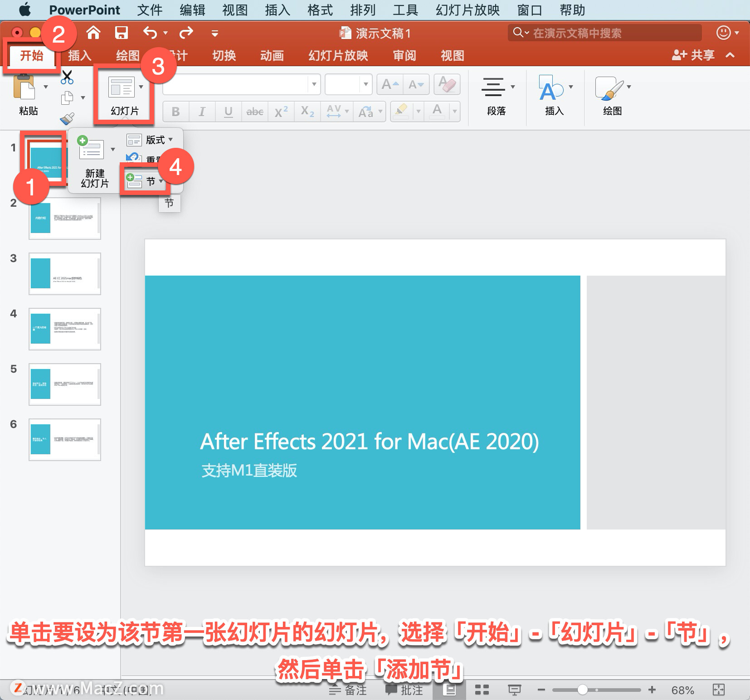Screen dimensions: 750x700
Task: Click the Copy documents icon
Action: tap(67, 97)
